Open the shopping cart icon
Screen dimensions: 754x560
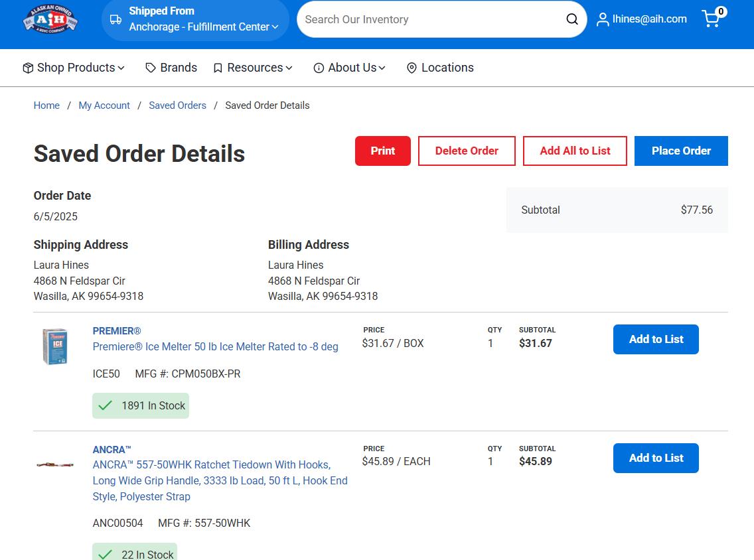click(x=712, y=19)
